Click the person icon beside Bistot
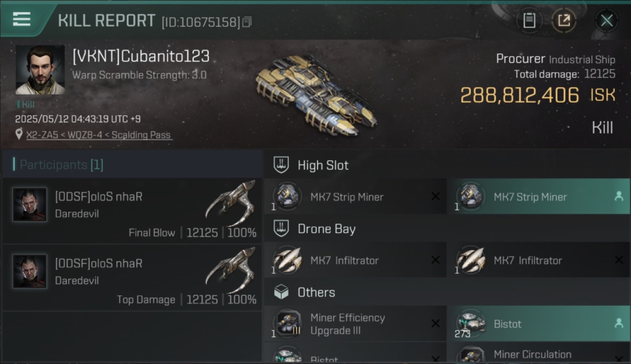 coord(619,323)
